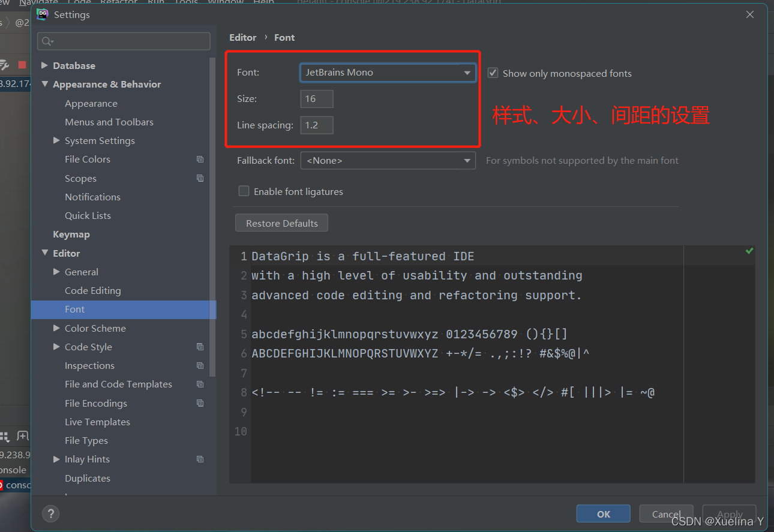Expand the System Settings node
Screen dimensions: 774x532
click(x=56, y=140)
